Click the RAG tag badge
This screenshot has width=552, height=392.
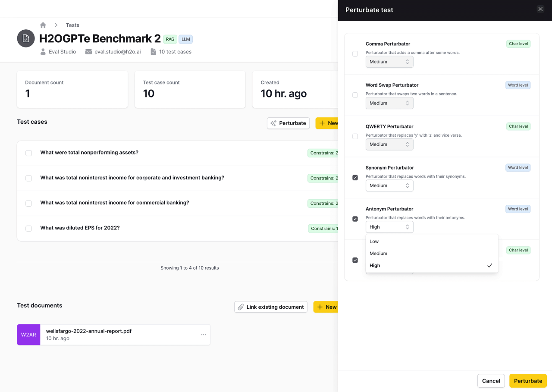pos(170,39)
